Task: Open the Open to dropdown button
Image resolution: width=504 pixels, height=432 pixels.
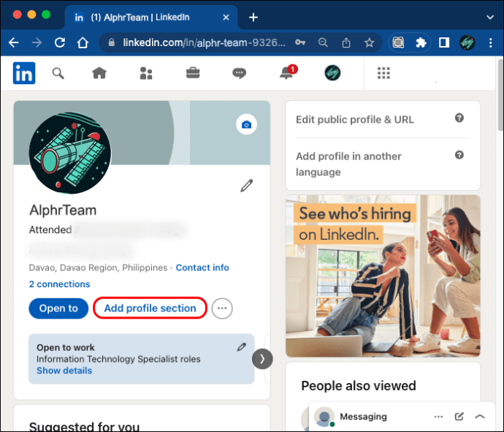Action: pyautogui.click(x=58, y=308)
